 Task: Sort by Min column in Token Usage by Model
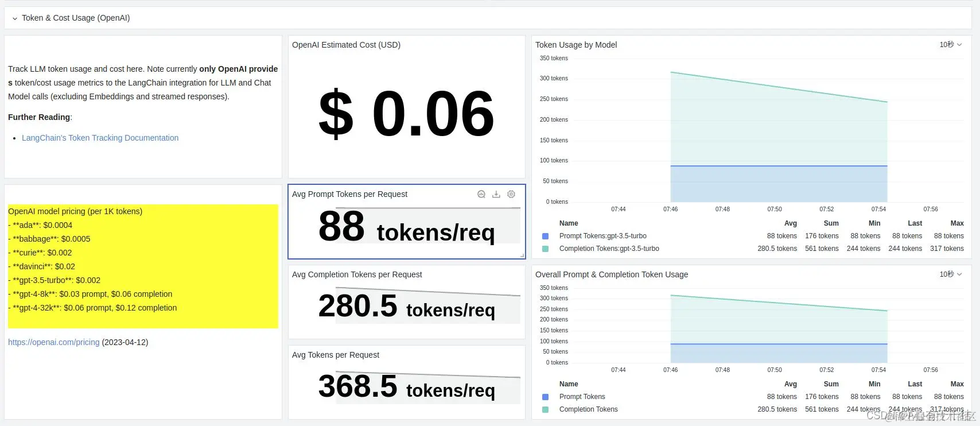pos(874,223)
